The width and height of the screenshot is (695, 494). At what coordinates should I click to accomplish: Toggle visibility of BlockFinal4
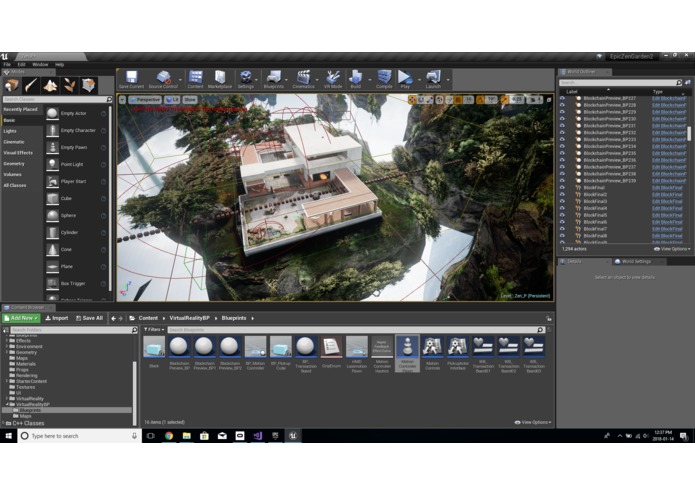[562, 208]
